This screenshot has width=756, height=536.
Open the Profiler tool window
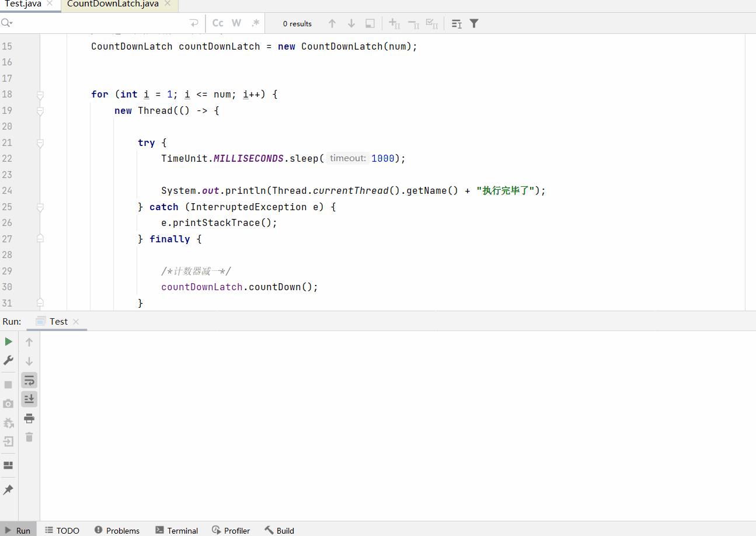click(x=231, y=530)
